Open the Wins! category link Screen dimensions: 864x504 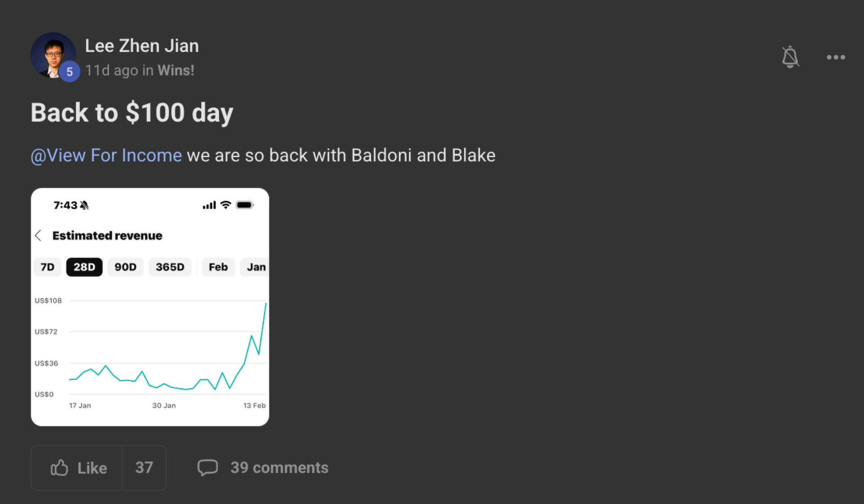176,71
